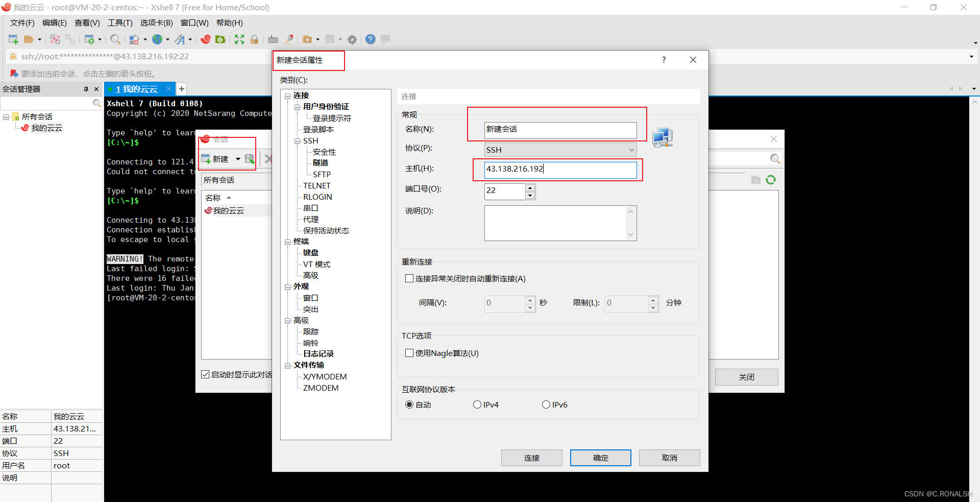This screenshot has width=980, height=502.
Task: Select the 自动 protocol version radio
Action: pyautogui.click(x=409, y=404)
